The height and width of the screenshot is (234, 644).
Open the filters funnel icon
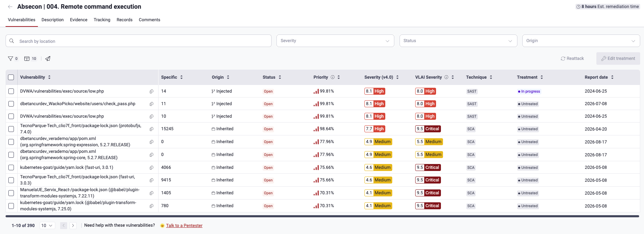click(10, 58)
